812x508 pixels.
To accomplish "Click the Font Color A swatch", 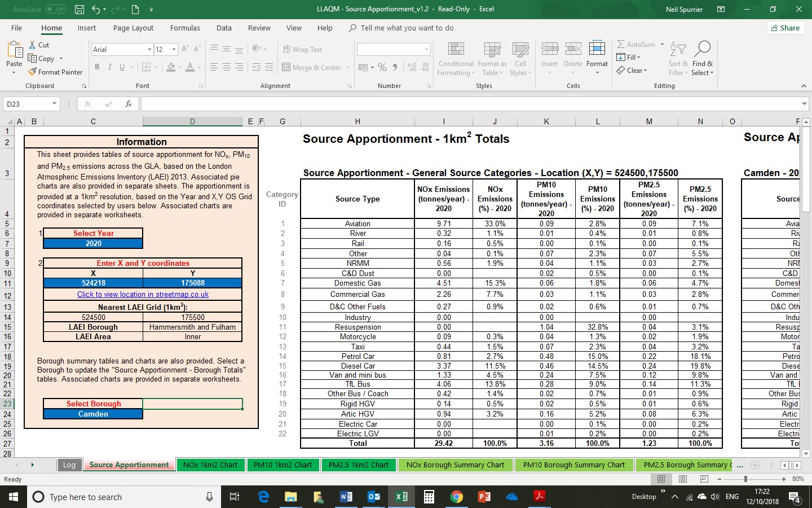I will pos(190,67).
